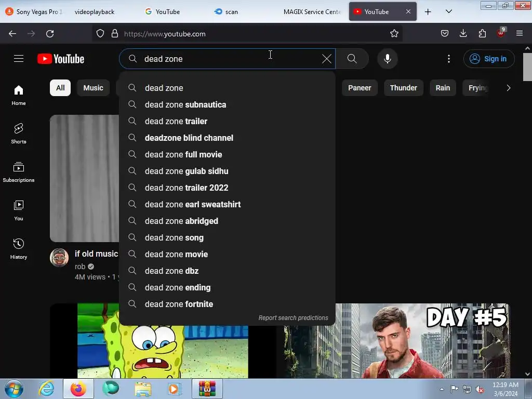Click the Sign in button
This screenshot has height=399, width=532.
pos(489,59)
